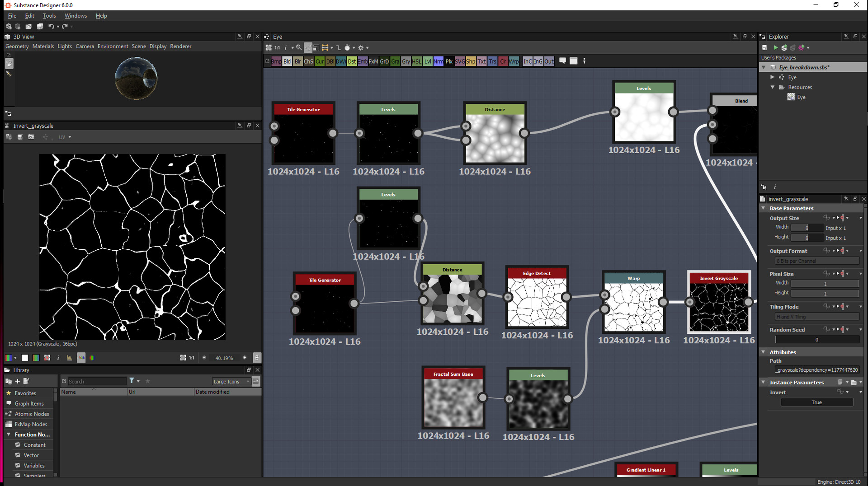Add an Output node from toolbar (Out)
Image resolution: width=868 pixels, height=486 pixels.
549,61
